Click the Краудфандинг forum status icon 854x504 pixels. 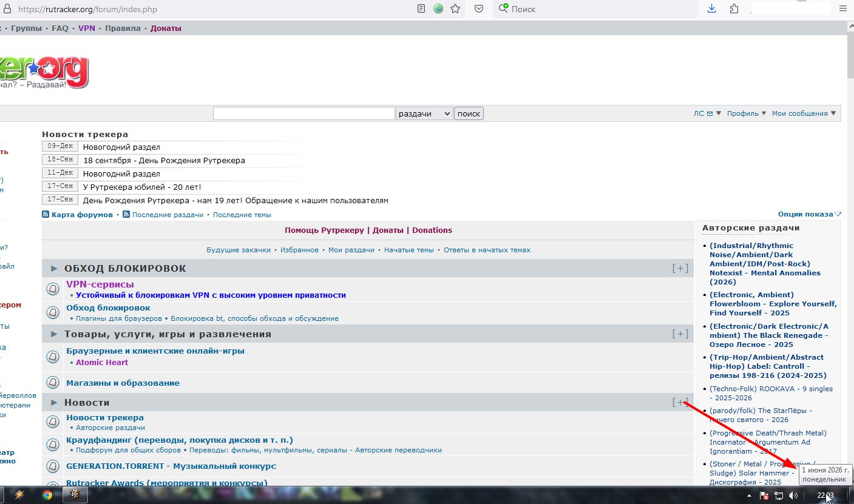point(53,444)
